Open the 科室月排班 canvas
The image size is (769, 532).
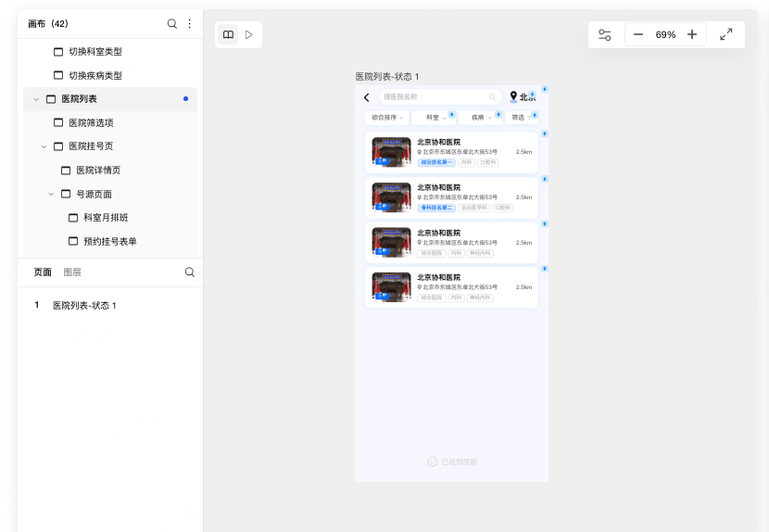coord(106,218)
